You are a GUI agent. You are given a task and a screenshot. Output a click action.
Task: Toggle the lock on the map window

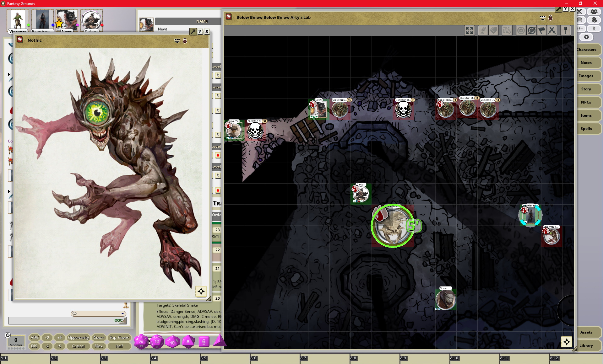(551, 18)
